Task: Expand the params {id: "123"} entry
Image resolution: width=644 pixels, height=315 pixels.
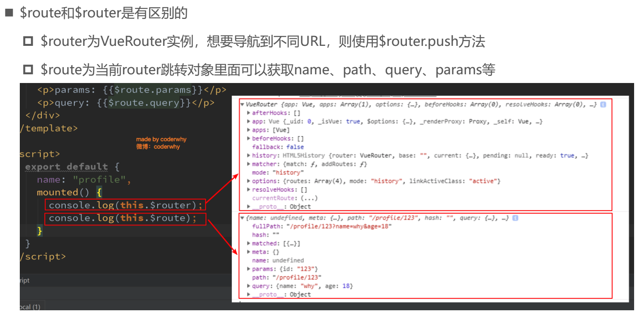Action: (x=249, y=269)
